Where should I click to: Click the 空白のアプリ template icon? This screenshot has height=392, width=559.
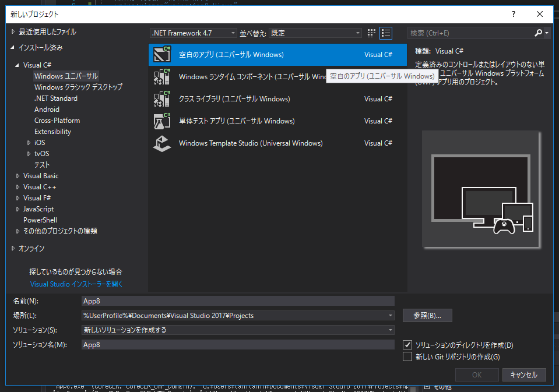pos(162,55)
